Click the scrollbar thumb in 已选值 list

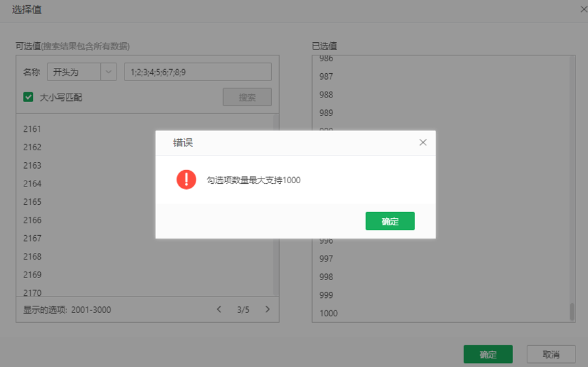pos(572,311)
